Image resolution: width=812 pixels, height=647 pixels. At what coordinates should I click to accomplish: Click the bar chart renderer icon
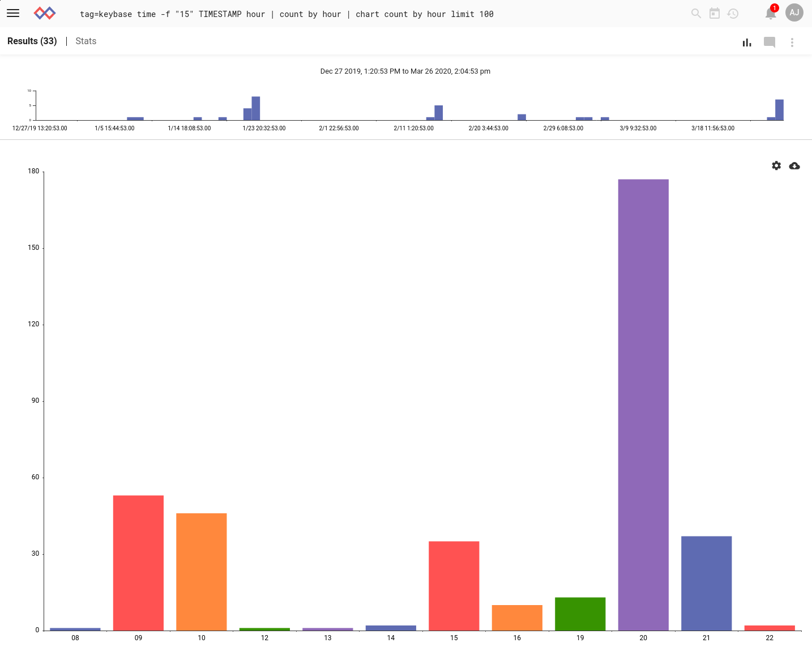pos(747,42)
